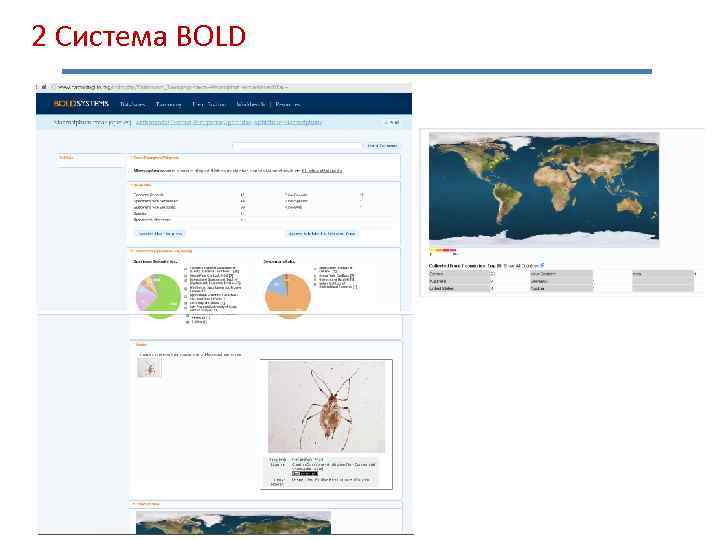Open the Taxonomy menu
The width and height of the screenshot is (720, 540).
click(x=169, y=104)
